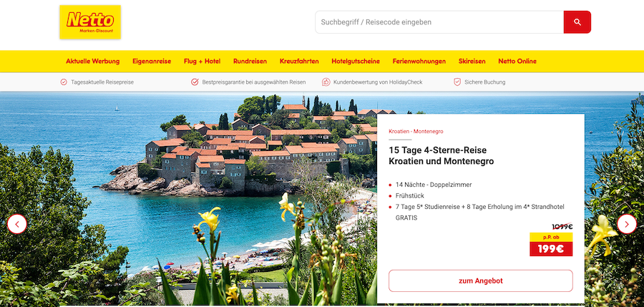Viewport: 644px width, 307px height.
Task: Open the Eigenanreise menu item
Action: (x=152, y=62)
